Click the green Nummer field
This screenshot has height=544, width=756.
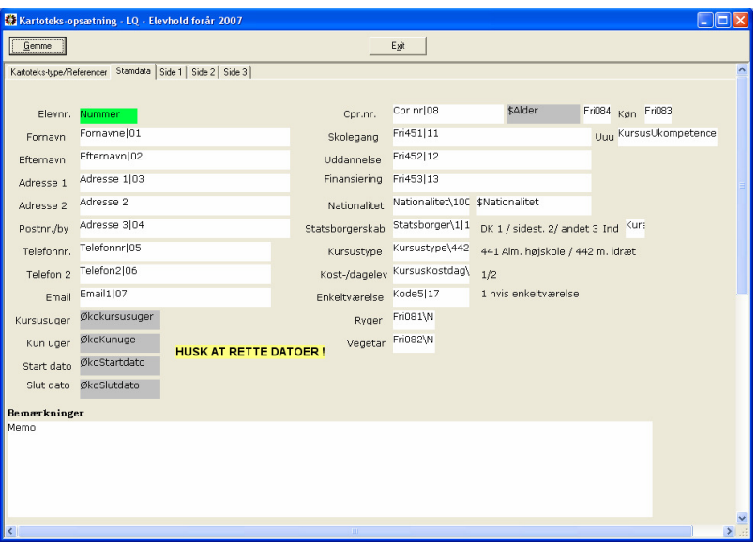(109, 115)
